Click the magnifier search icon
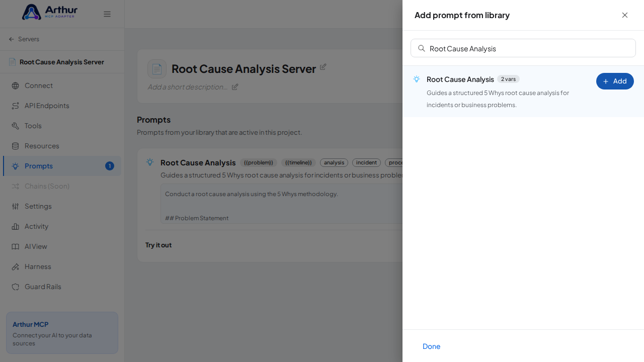This screenshot has width=644, height=362. [x=422, y=48]
